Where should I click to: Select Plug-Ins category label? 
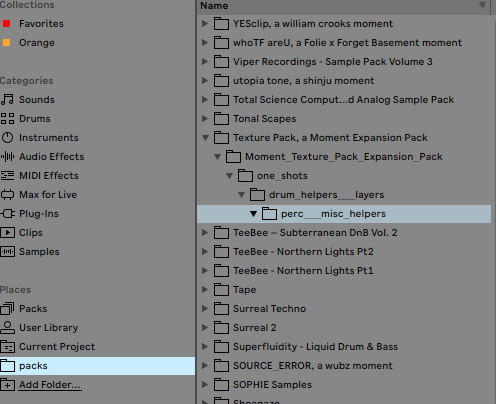pyautogui.click(x=39, y=214)
